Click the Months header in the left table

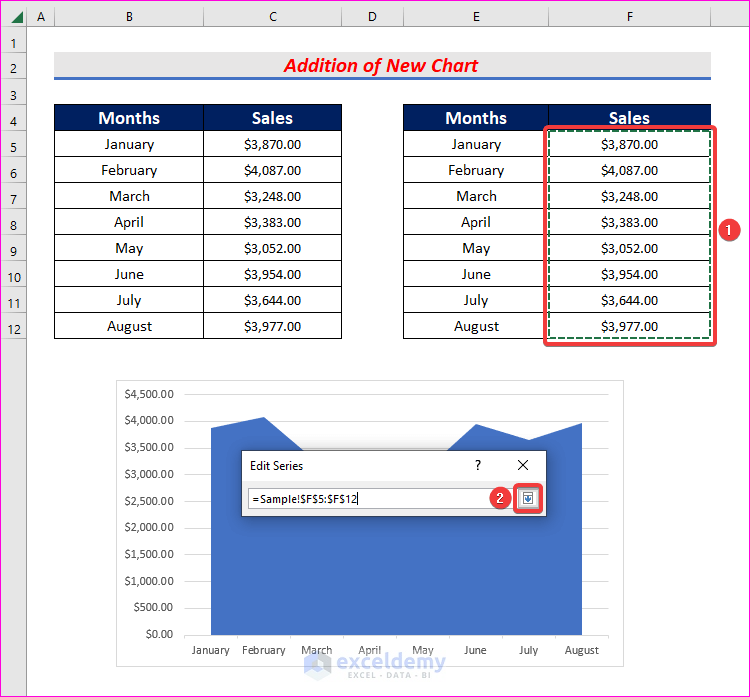click(x=129, y=118)
